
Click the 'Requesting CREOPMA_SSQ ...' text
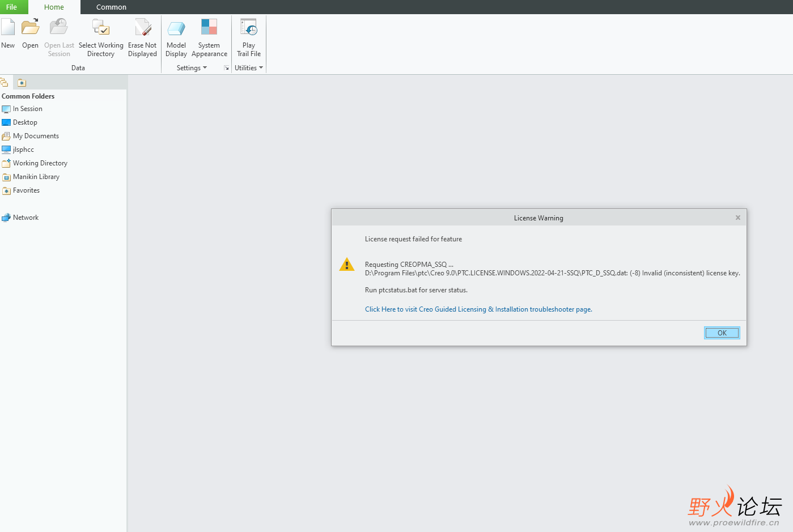coord(409,265)
